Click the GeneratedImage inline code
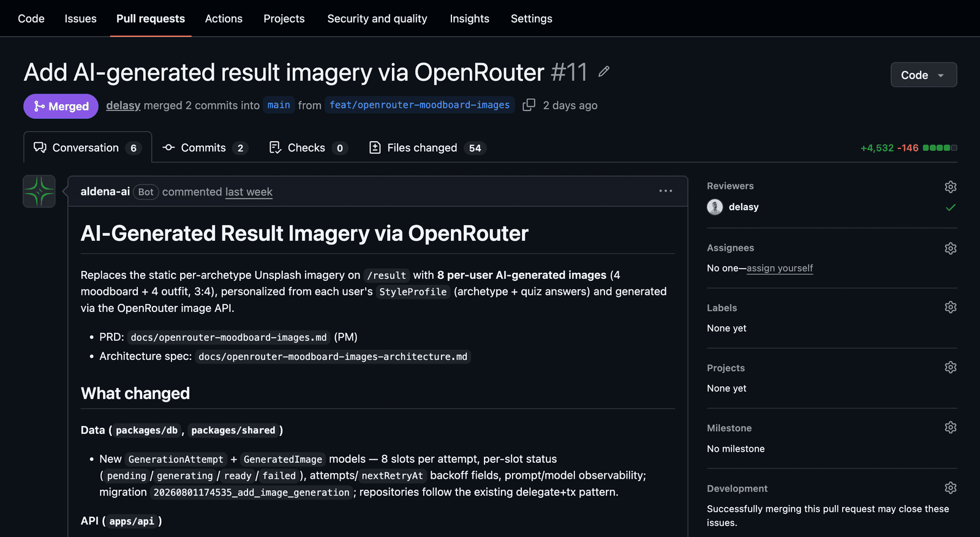 pyautogui.click(x=283, y=459)
